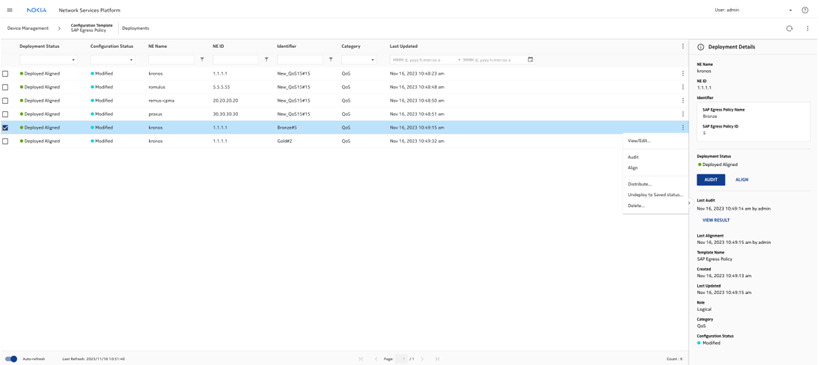Go to next page
The width and height of the screenshot is (819, 365).
coord(423,359)
